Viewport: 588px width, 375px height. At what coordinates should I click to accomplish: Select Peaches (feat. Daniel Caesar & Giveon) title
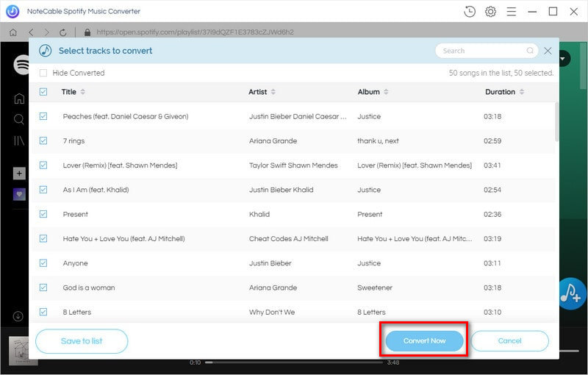(x=126, y=116)
